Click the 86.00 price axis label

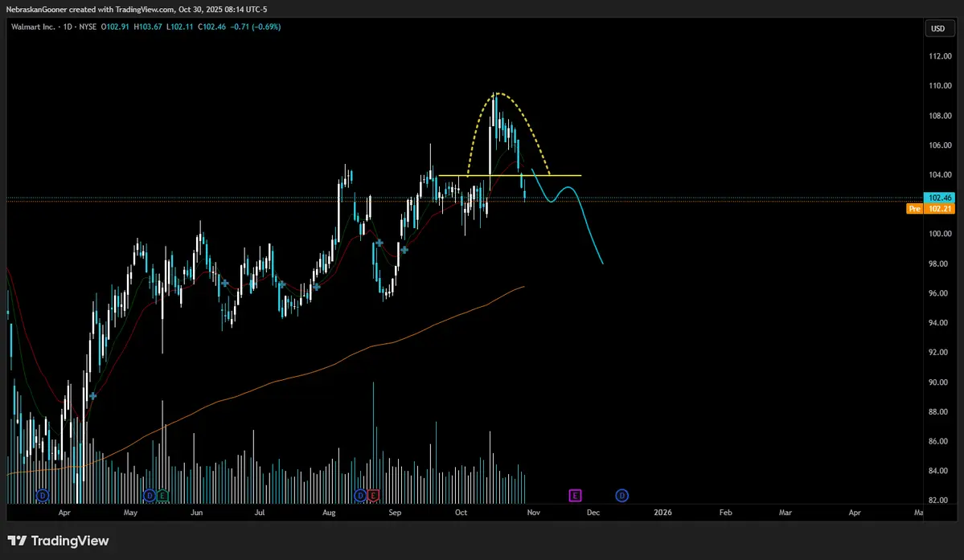click(940, 441)
